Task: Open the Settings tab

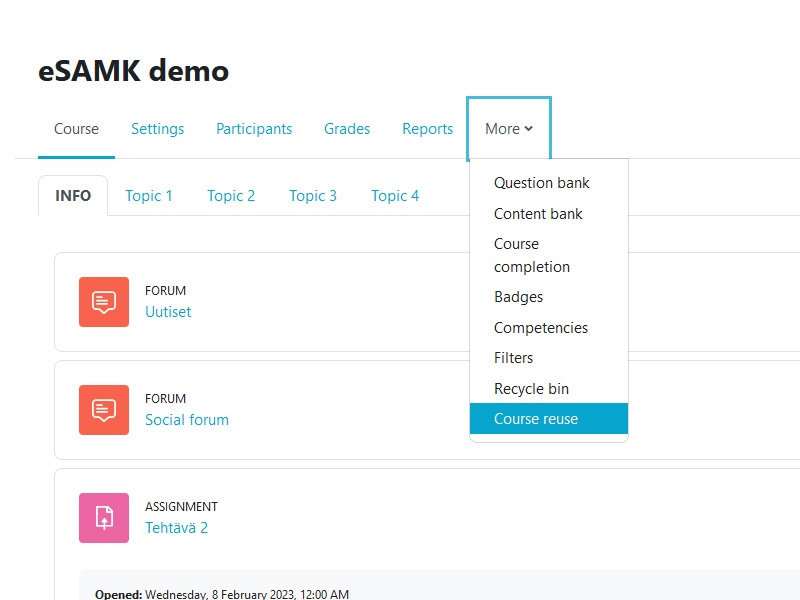Action: [158, 129]
